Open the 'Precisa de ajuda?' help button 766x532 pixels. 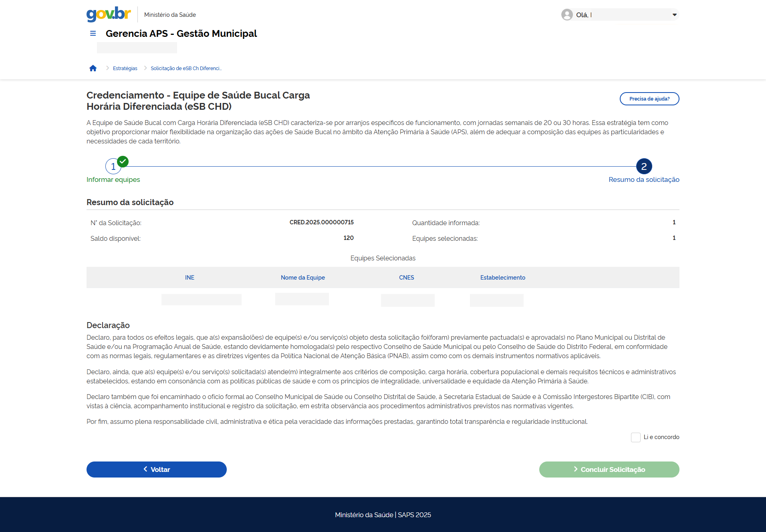pyautogui.click(x=649, y=99)
